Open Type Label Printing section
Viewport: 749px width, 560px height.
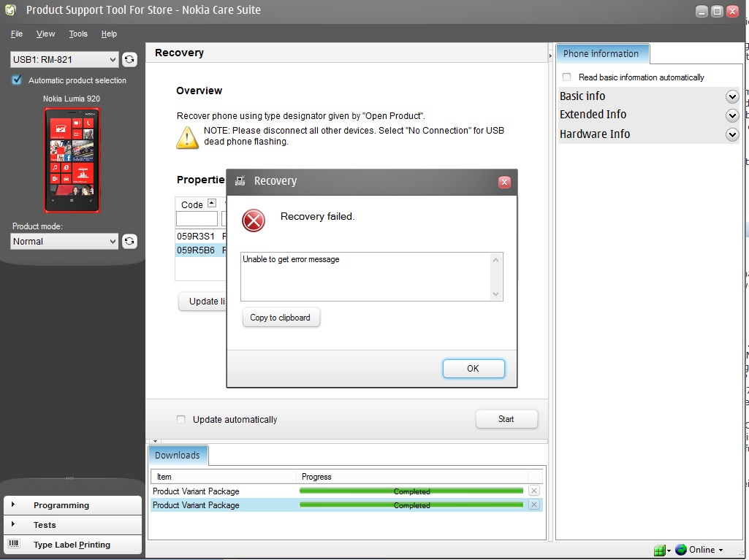coord(72,545)
